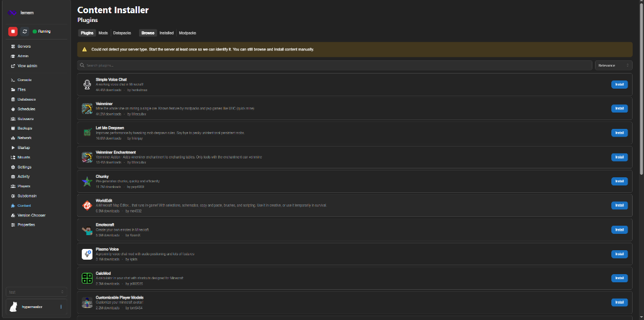Open the Simple Voice Chat microphone icon
Screen dimensions: 644x320
(87, 85)
